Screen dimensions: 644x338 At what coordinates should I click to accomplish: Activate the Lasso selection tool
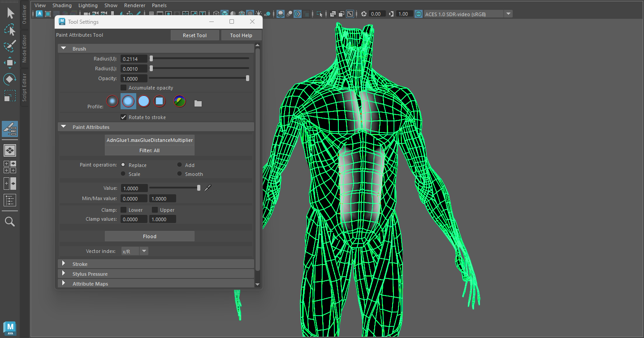tap(10, 30)
